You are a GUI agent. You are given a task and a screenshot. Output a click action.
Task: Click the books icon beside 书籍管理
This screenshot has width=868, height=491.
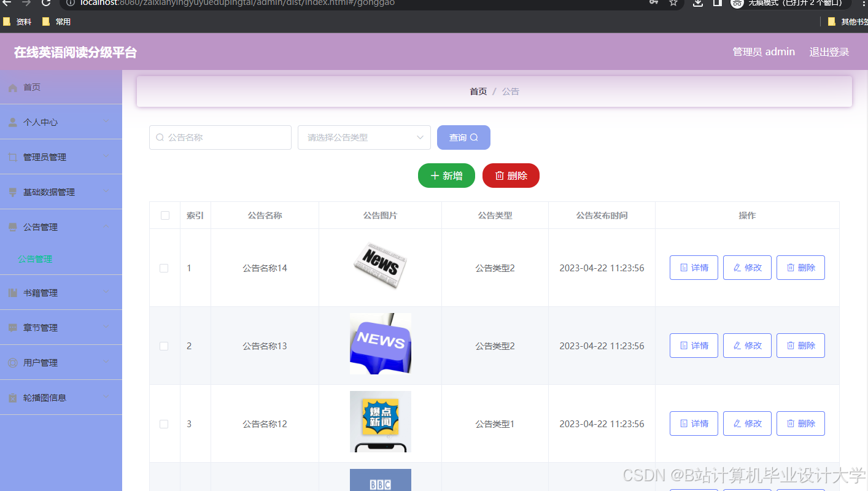coord(13,293)
